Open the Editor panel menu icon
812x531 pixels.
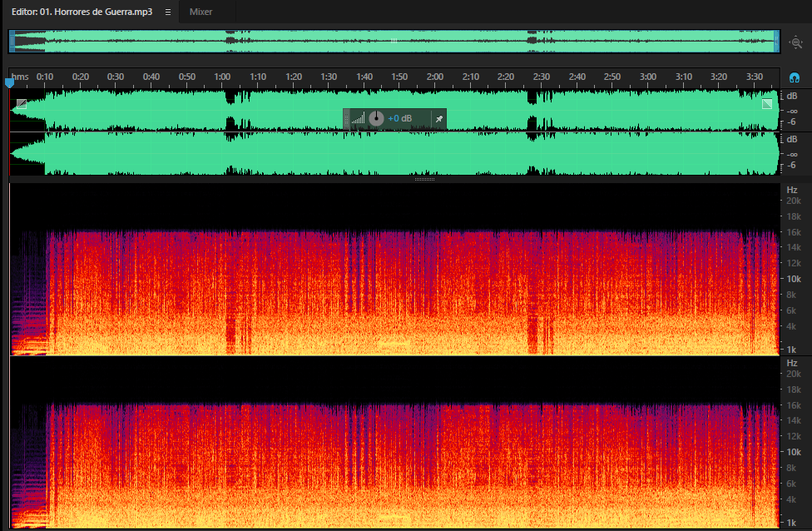click(x=168, y=12)
